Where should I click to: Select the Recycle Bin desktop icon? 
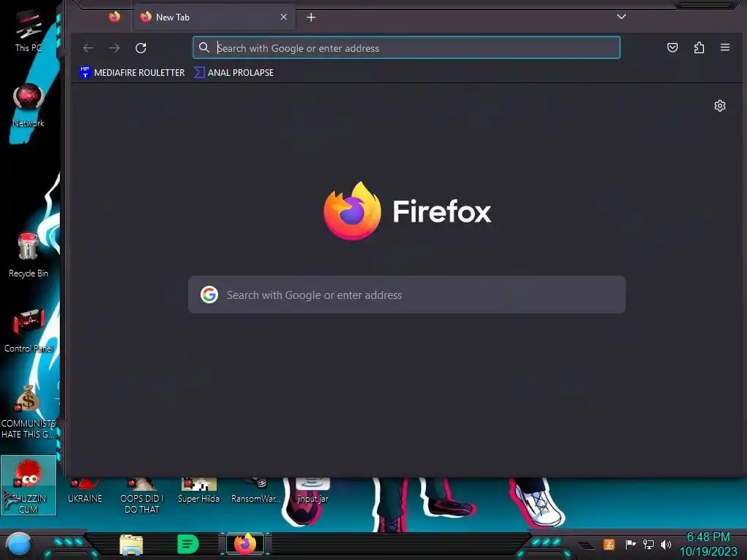coord(28,254)
